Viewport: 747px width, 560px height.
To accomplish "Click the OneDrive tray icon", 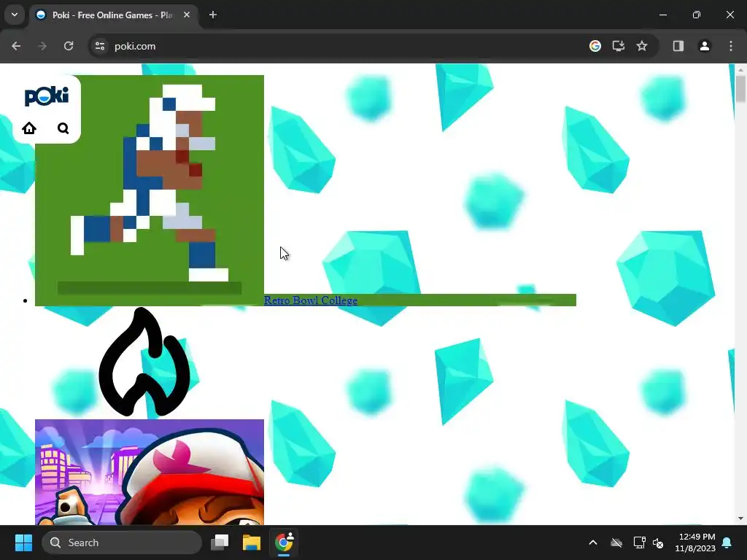I will click(x=616, y=542).
